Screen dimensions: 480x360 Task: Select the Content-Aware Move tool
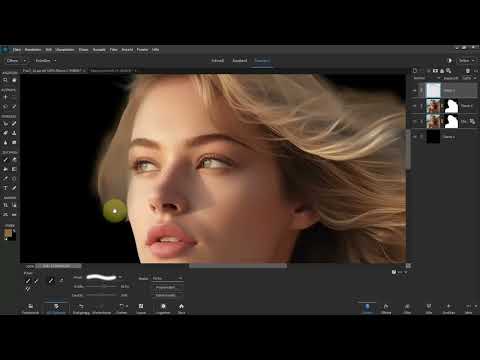[5, 214]
